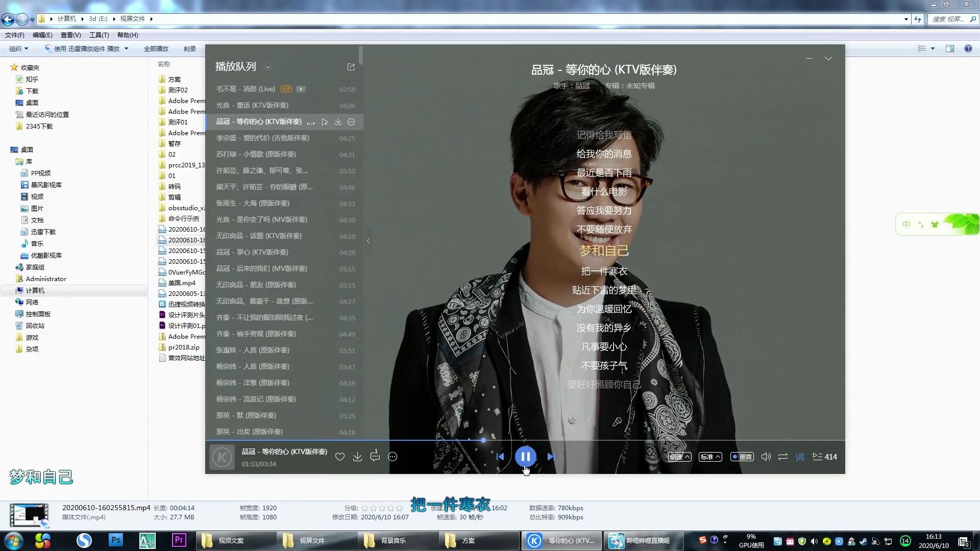Open the 帮助(H) menu in Explorer
The image size is (980, 551).
coord(128,35)
